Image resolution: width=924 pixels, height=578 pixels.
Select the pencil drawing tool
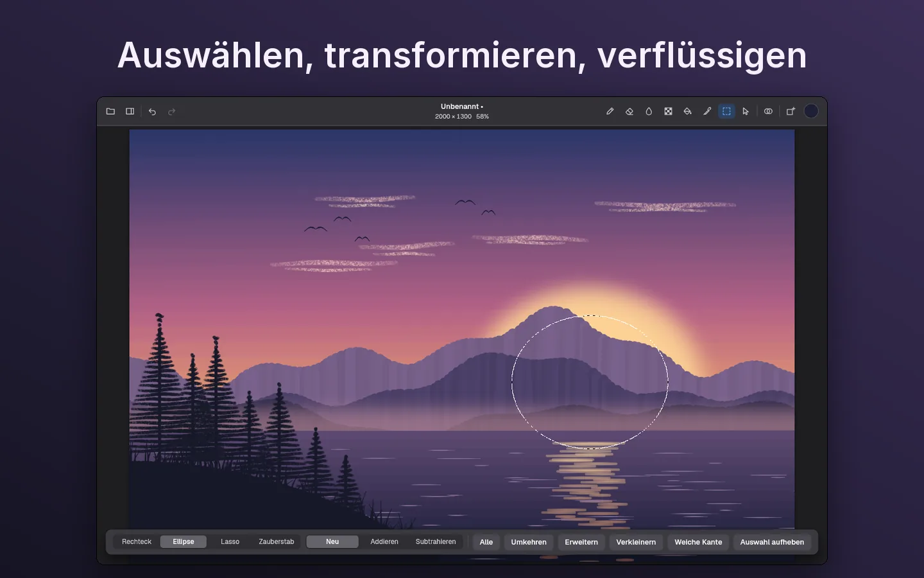[610, 111]
